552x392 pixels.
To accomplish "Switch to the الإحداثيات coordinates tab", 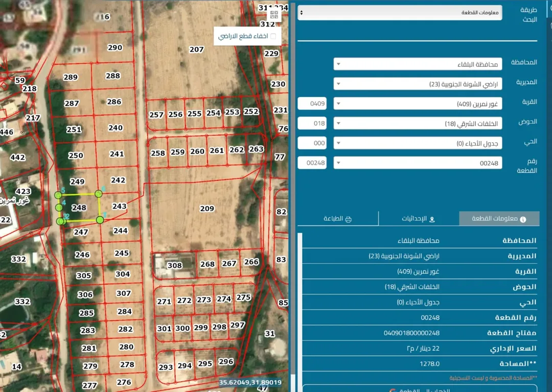I will click(419, 219).
